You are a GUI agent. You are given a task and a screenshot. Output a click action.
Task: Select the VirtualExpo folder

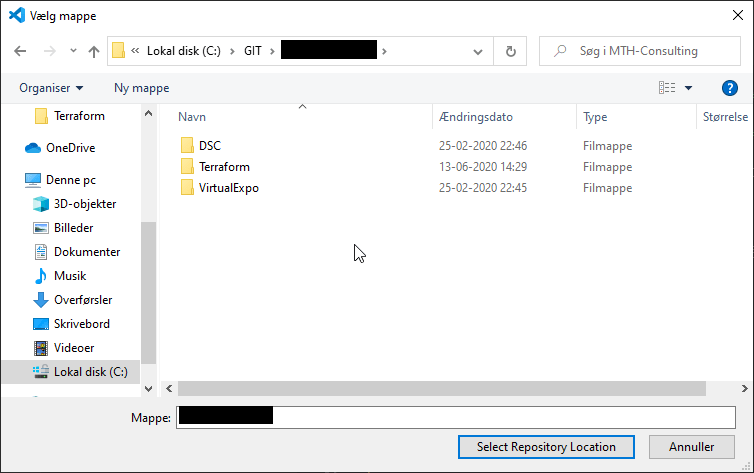pos(229,188)
